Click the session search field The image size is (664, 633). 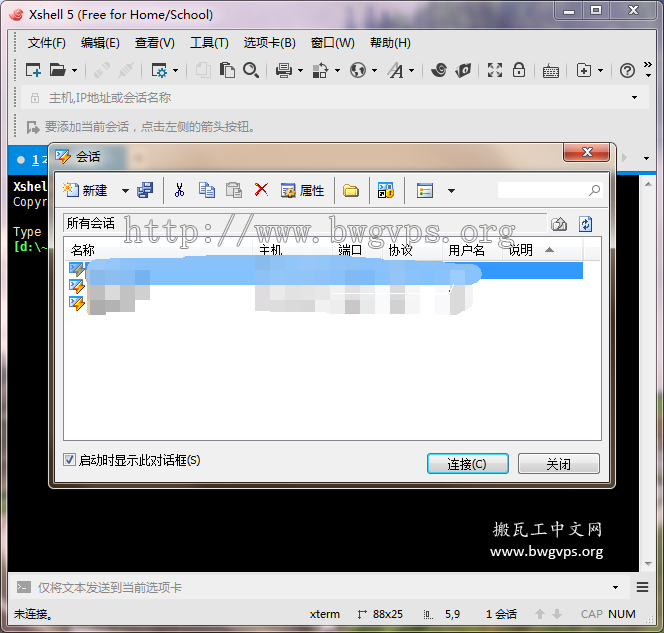pyautogui.click(x=549, y=190)
